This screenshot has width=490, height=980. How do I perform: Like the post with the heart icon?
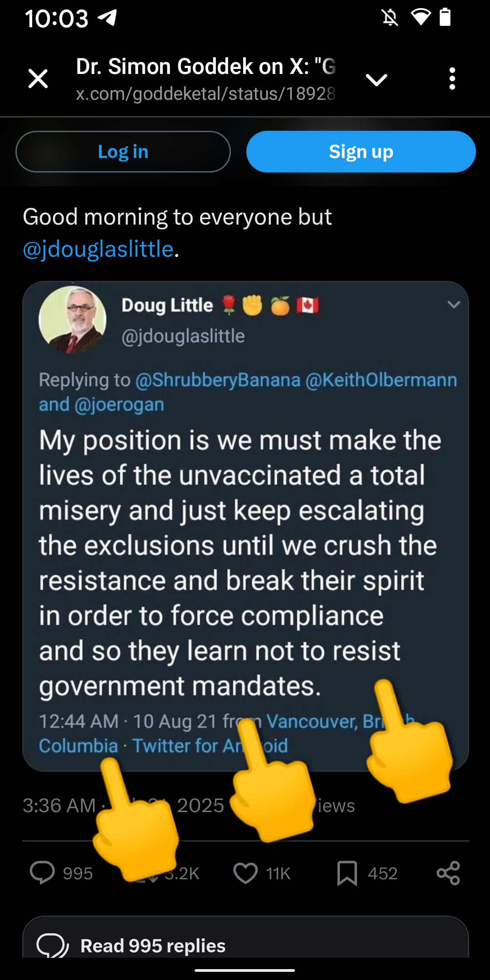(x=245, y=873)
